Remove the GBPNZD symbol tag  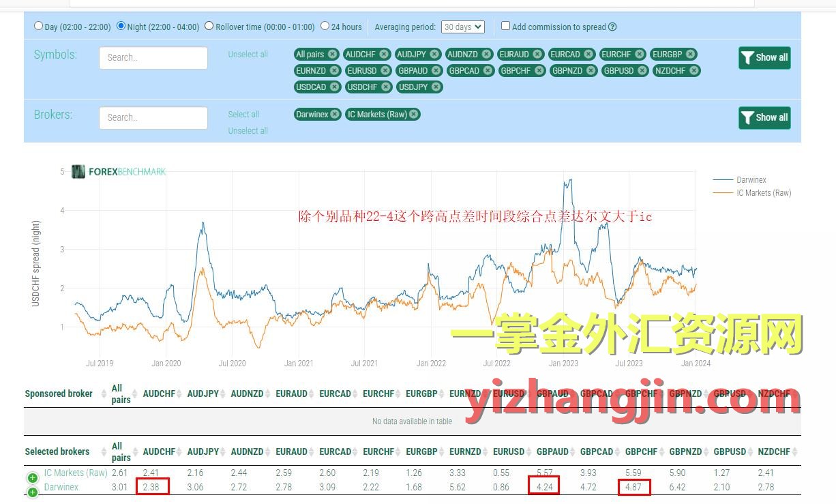[591, 71]
